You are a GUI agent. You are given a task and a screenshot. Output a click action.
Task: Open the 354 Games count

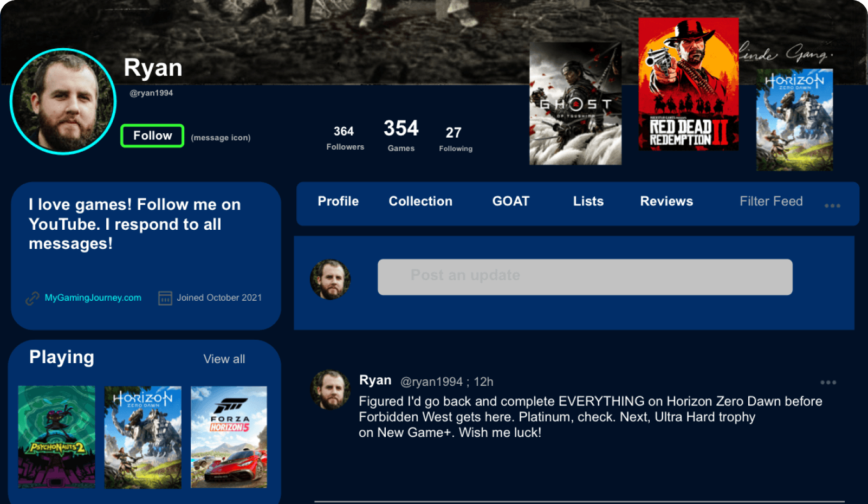coord(401,135)
